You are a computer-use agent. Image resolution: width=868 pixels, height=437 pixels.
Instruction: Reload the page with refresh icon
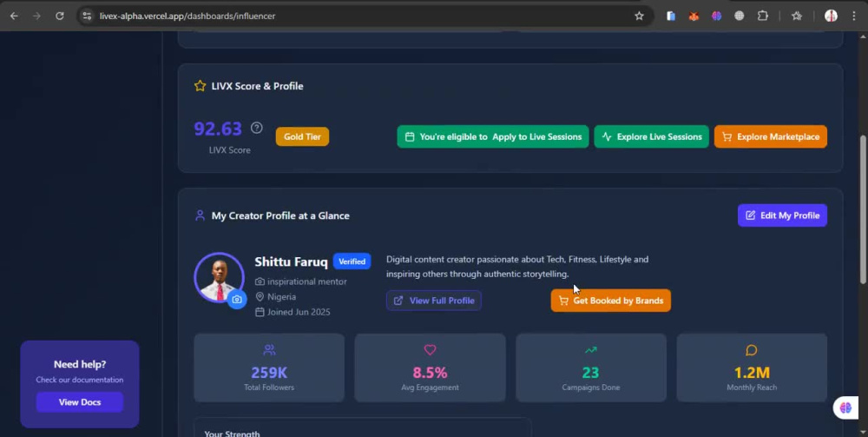coord(59,16)
